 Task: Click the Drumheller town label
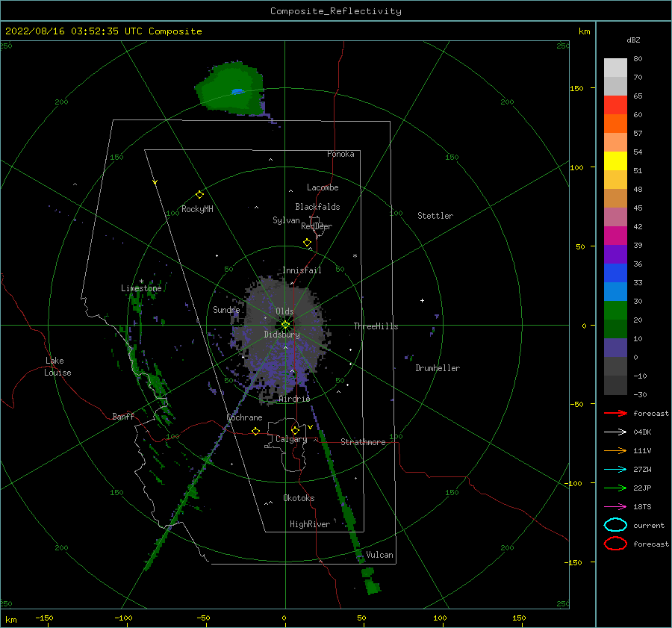[x=438, y=368]
